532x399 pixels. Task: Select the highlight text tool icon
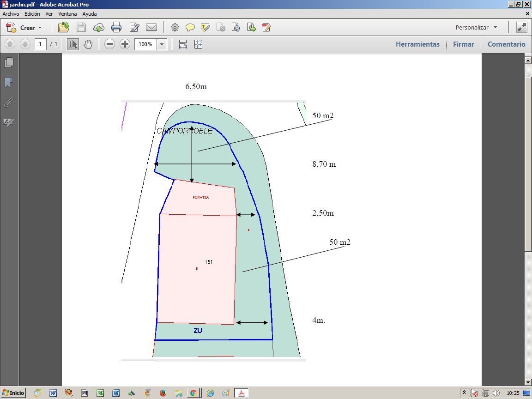point(205,27)
